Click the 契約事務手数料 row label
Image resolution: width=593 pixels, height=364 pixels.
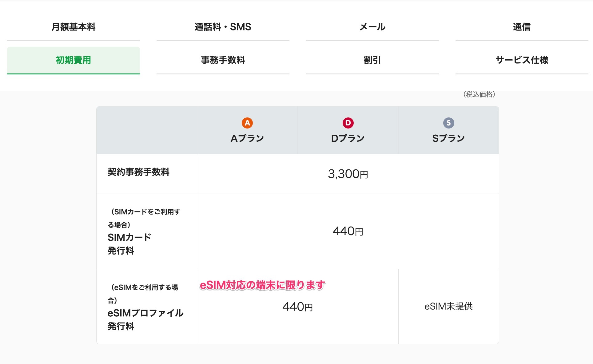[x=138, y=172]
